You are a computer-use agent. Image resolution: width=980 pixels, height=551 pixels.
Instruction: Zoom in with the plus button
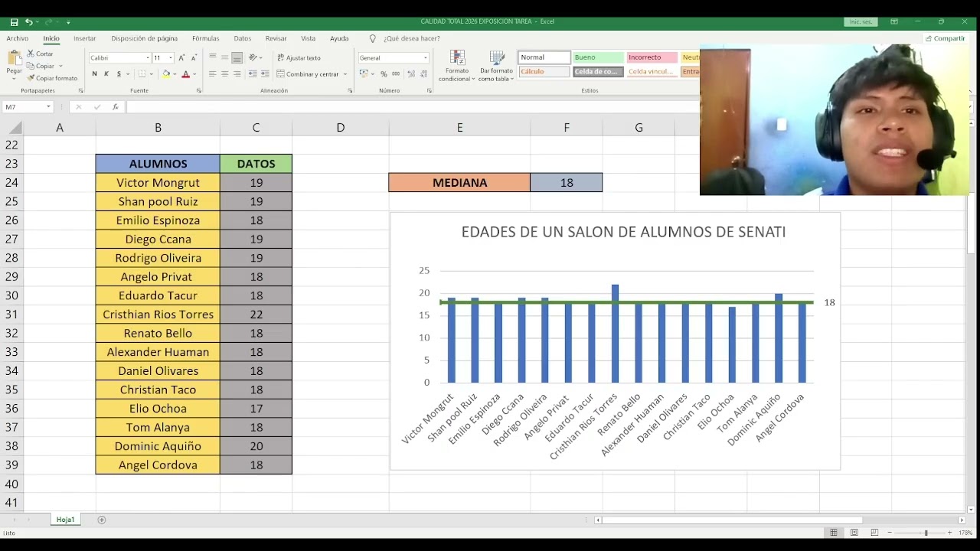point(950,533)
